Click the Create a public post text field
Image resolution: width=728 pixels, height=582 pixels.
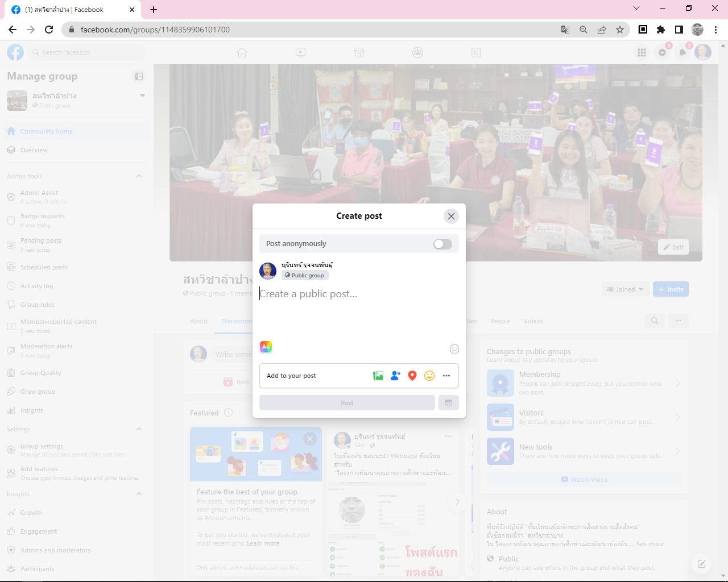click(359, 294)
